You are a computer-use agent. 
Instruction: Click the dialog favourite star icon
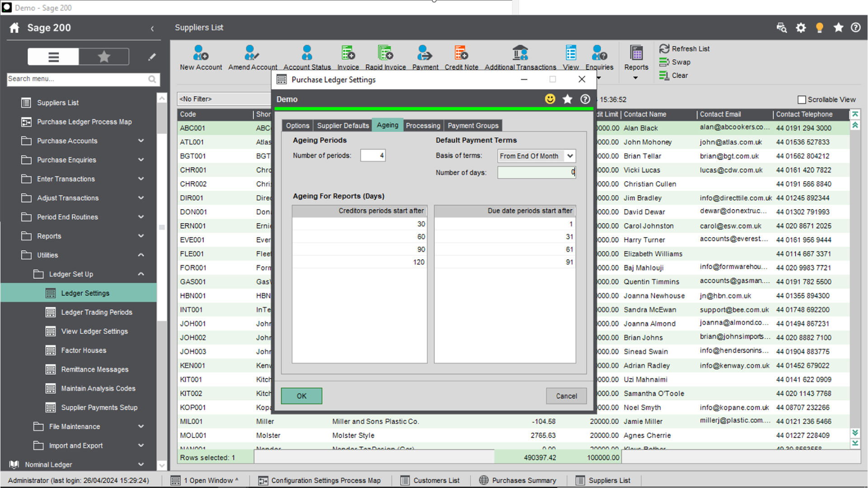pos(567,99)
